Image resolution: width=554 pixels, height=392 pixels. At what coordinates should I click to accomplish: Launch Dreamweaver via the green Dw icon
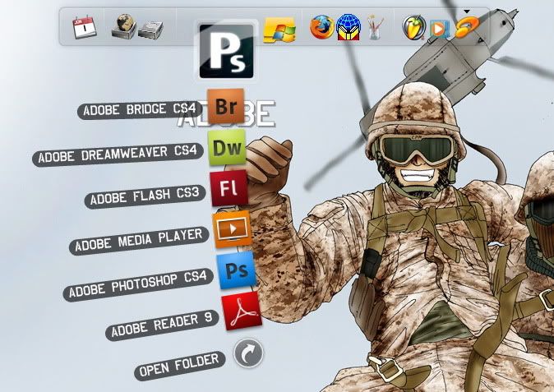pyautogui.click(x=227, y=147)
